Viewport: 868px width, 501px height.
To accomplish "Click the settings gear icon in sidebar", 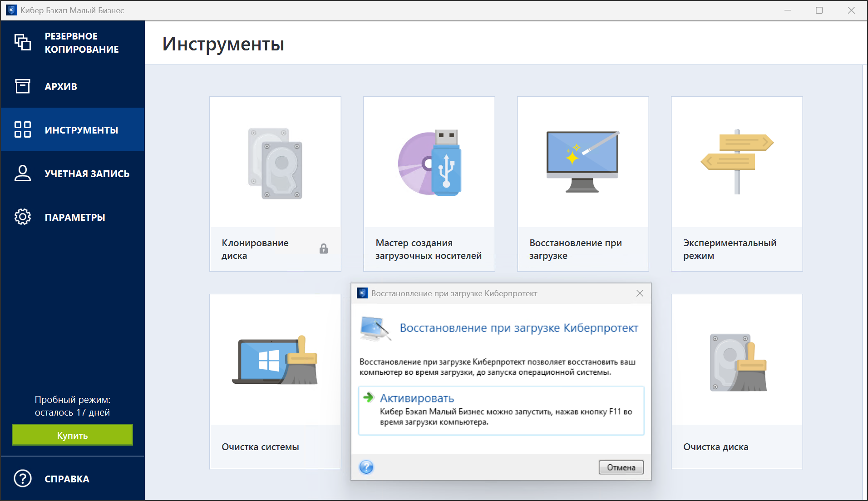I will tap(23, 217).
